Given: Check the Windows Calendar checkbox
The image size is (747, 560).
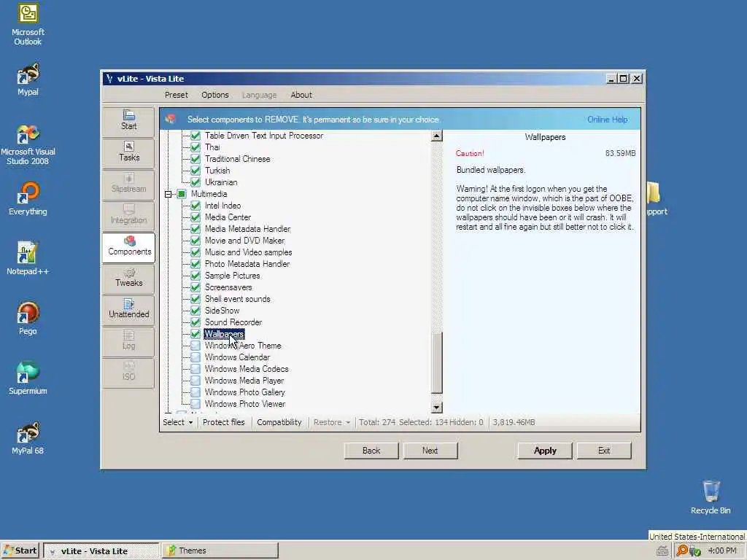Looking at the screenshot, I should pyautogui.click(x=196, y=357).
